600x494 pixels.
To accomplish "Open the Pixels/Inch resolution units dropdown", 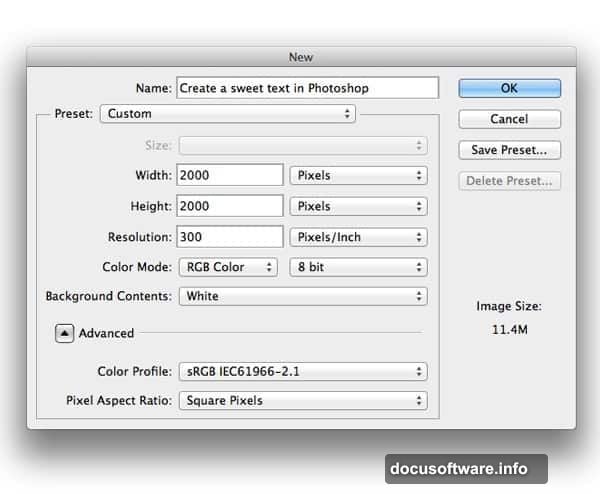I will point(358,237).
